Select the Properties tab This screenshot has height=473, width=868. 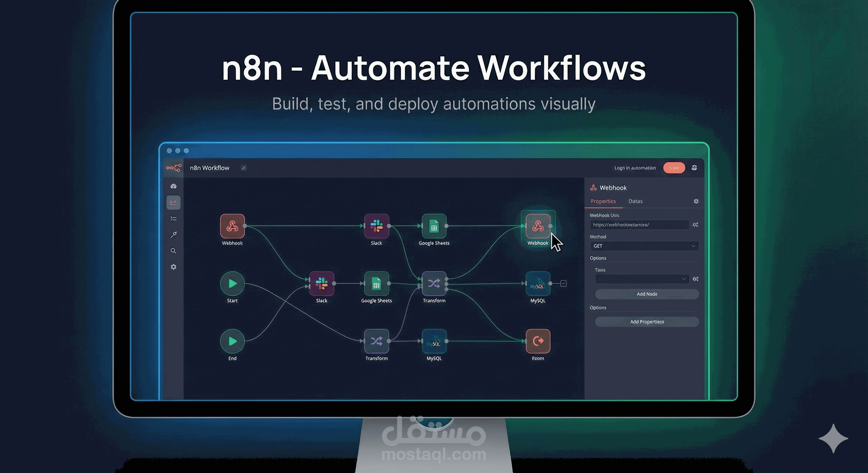pos(603,201)
